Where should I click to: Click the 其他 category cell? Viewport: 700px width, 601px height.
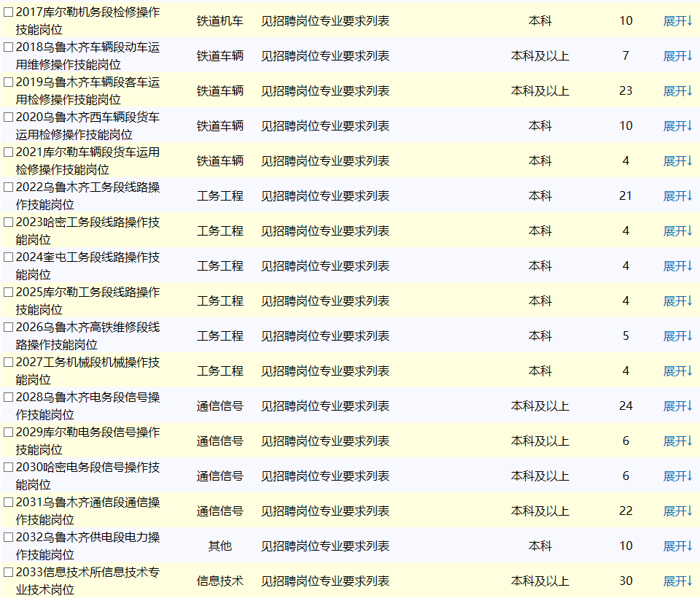coord(220,546)
